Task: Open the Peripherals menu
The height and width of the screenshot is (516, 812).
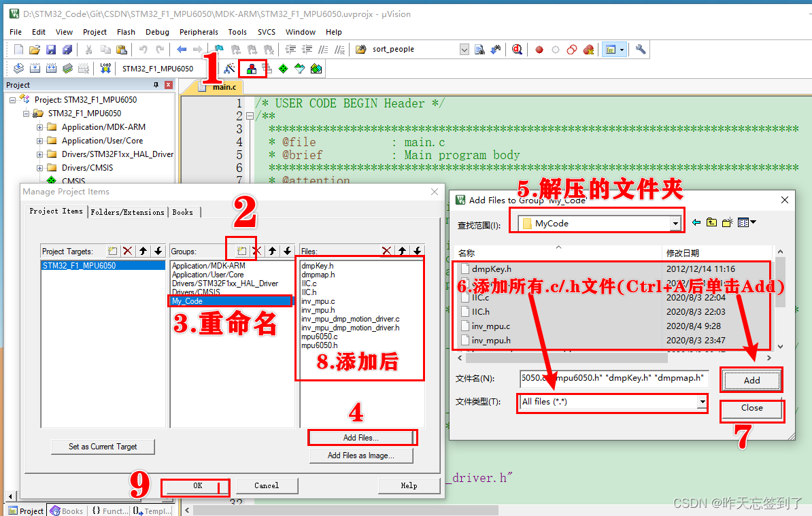Action: (199, 32)
